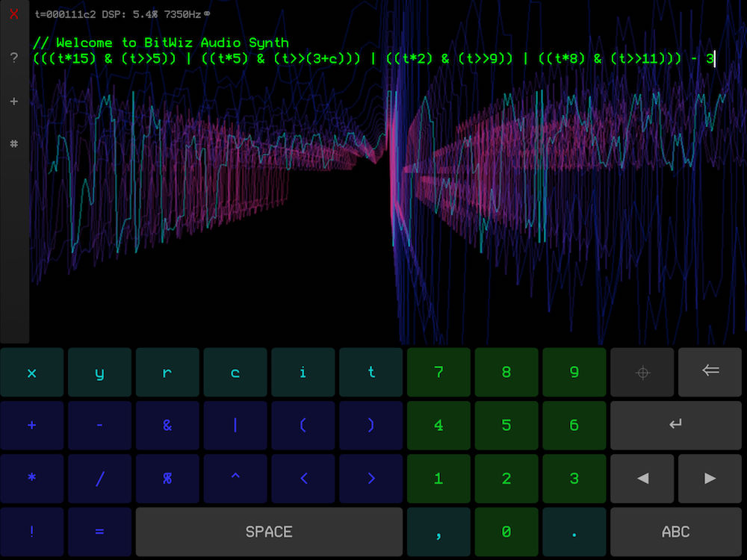
Task: Tap the number 0 key
Action: click(x=506, y=532)
